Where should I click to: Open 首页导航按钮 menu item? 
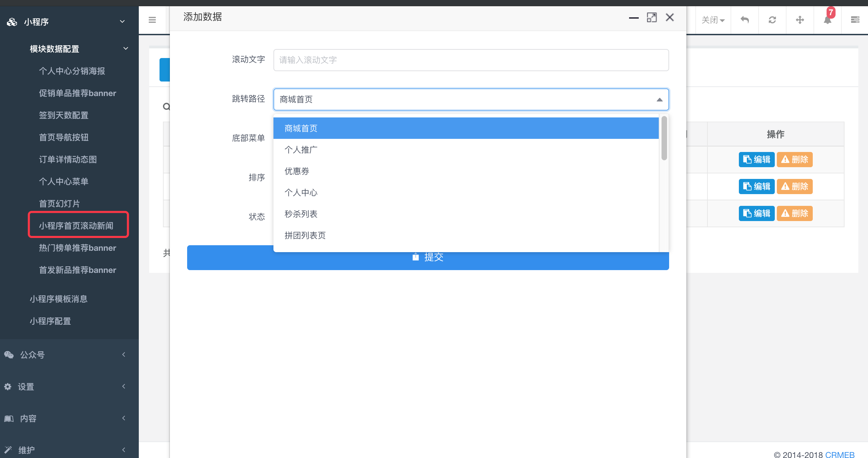tap(64, 137)
